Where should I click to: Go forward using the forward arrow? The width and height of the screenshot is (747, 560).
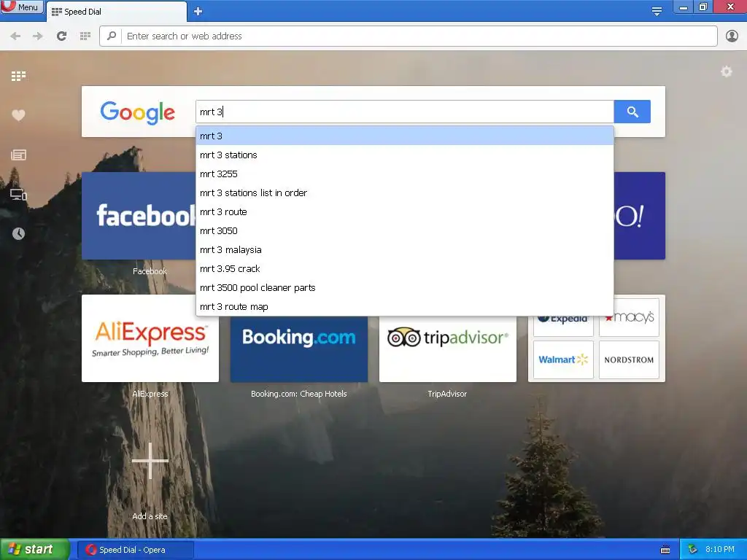(x=38, y=36)
